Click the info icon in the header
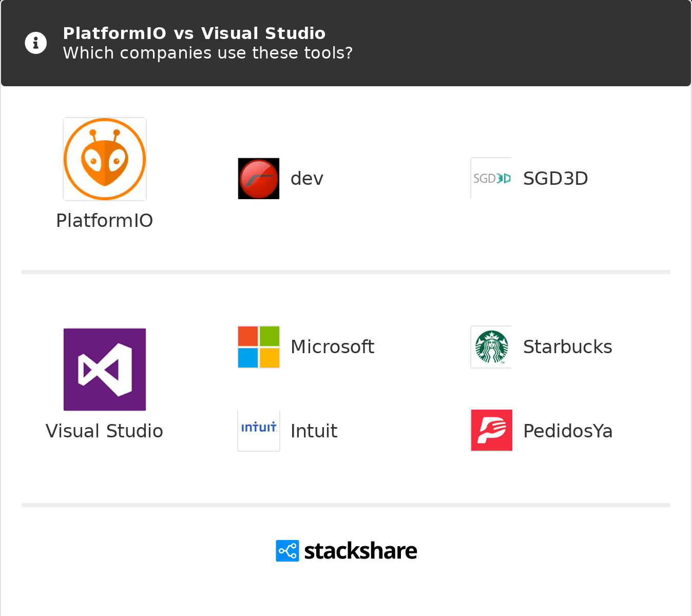Screen dimensions: 692x616 coord(36,43)
